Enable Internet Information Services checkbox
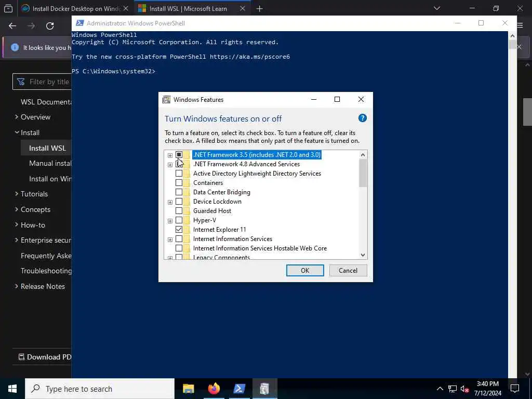This screenshot has height=399, width=532. coord(179,239)
